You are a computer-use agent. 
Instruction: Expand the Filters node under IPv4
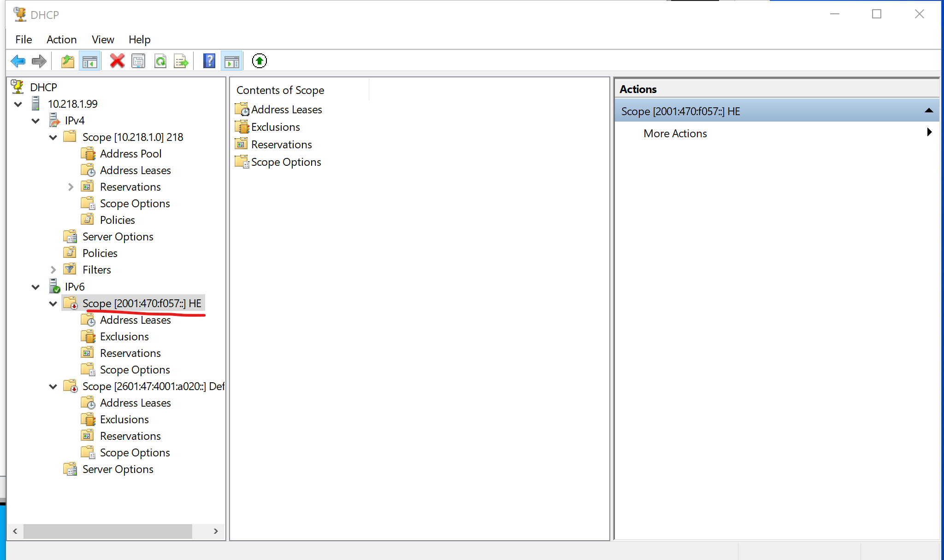click(53, 269)
